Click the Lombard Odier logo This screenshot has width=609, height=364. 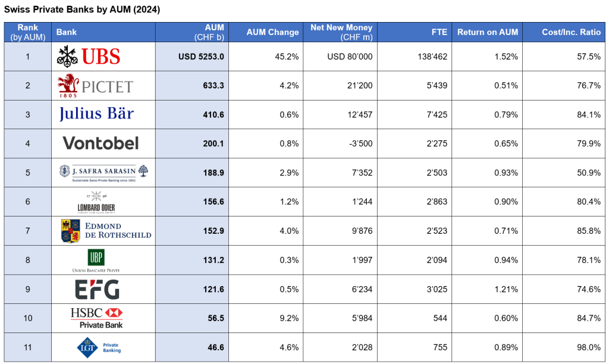pyautogui.click(x=96, y=202)
